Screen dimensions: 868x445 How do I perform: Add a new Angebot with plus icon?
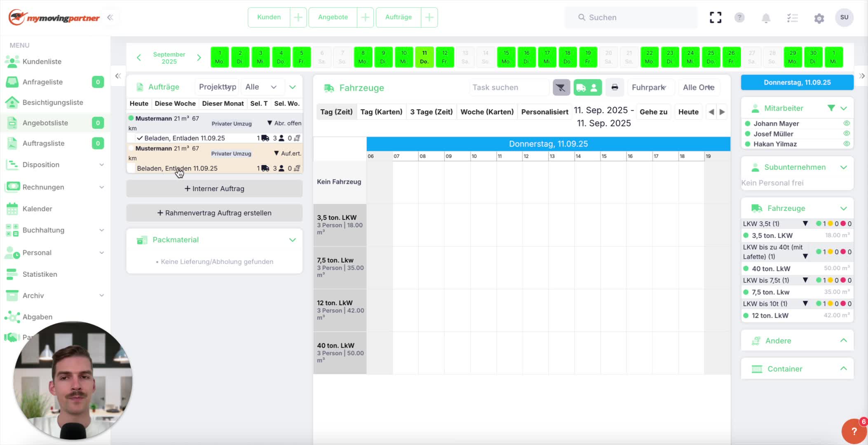click(x=365, y=17)
